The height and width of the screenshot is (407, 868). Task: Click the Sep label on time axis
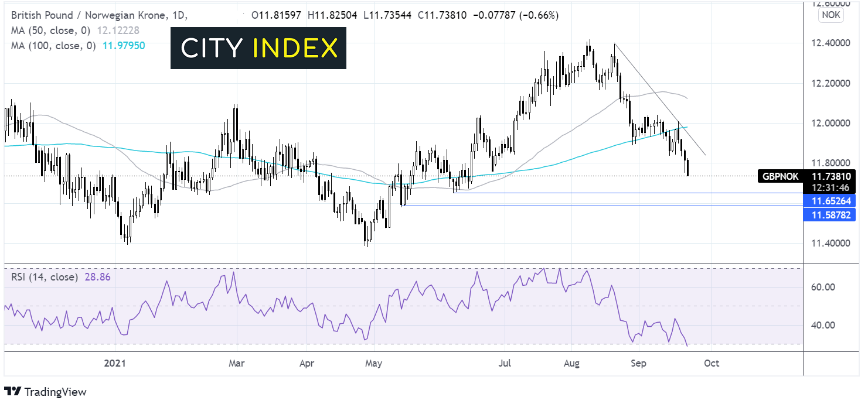pyautogui.click(x=638, y=364)
